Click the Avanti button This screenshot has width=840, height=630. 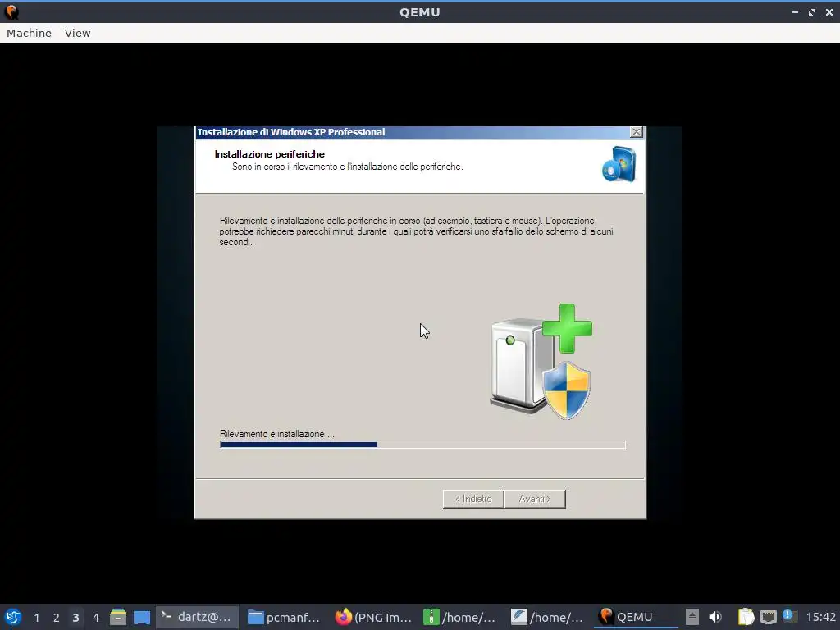pos(535,499)
